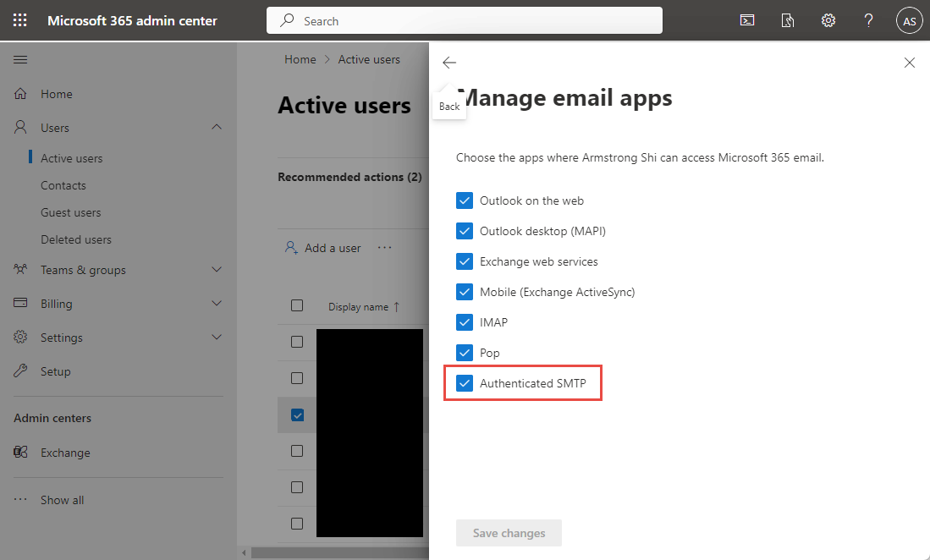Click the Admin centers heading
930x560 pixels.
[x=52, y=418]
